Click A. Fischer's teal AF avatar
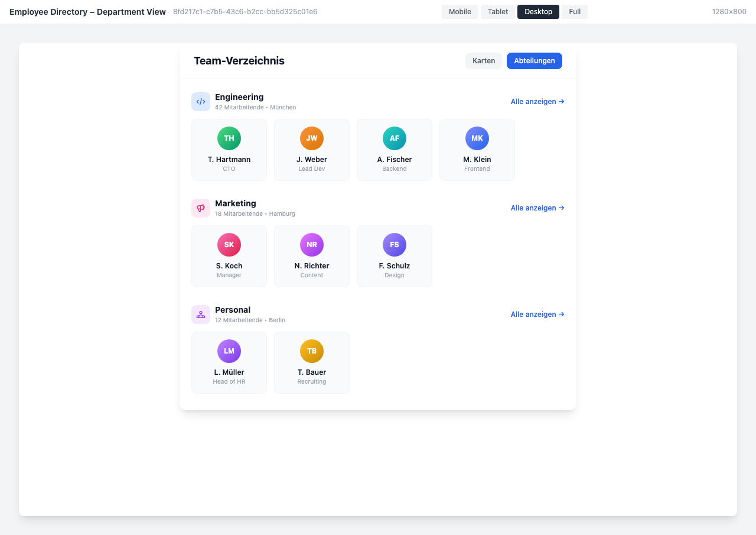 click(395, 138)
